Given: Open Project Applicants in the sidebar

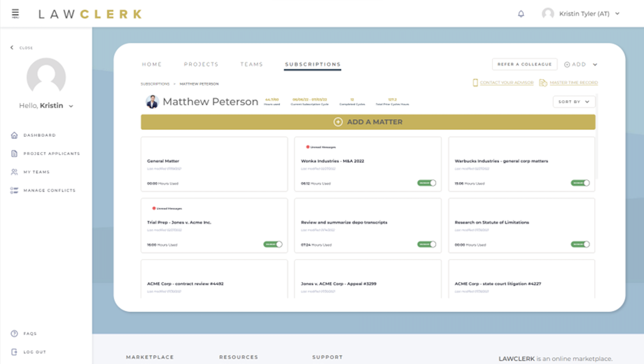Looking at the screenshot, I should [x=45, y=154].
